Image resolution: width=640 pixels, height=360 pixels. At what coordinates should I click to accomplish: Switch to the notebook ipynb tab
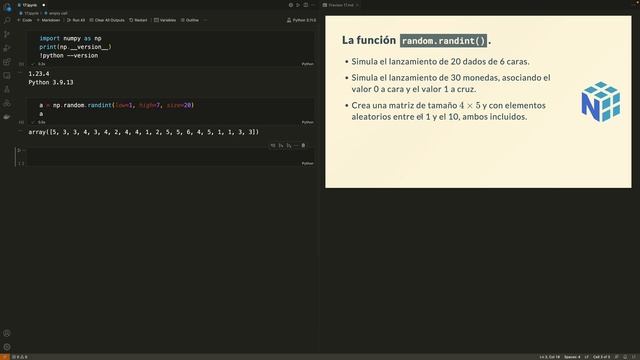click(x=29, y=5)
